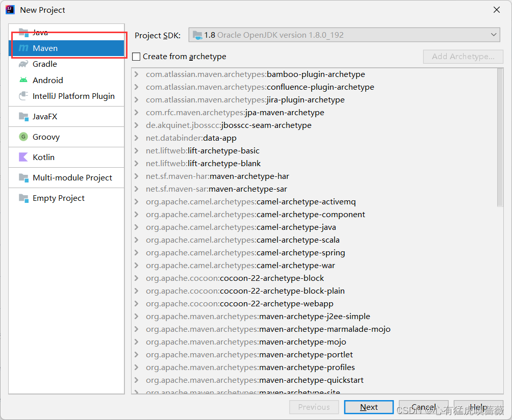Click the Kotlin logo icon
This screenshot has height=420, width=512.
point(23,157)
